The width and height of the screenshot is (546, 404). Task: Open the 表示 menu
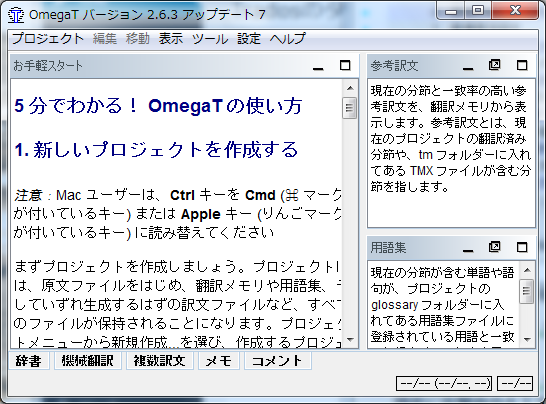click(x=171, y=39)
